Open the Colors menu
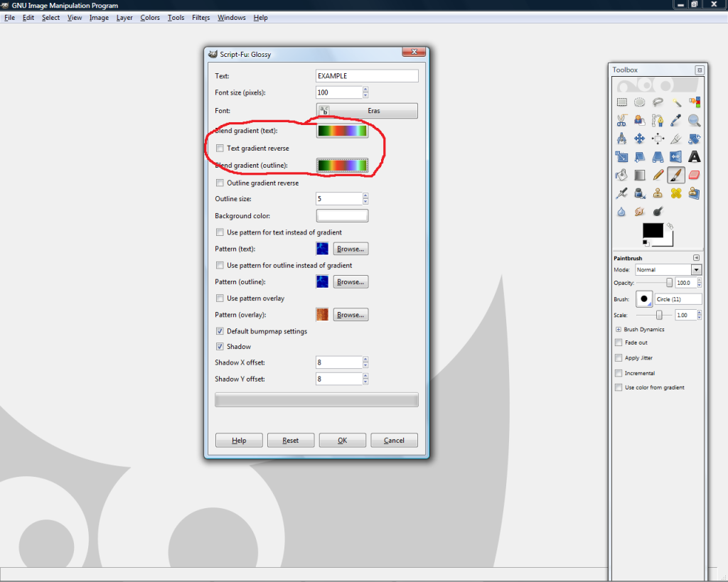This screenshot has height=582, width=728. 150,18
